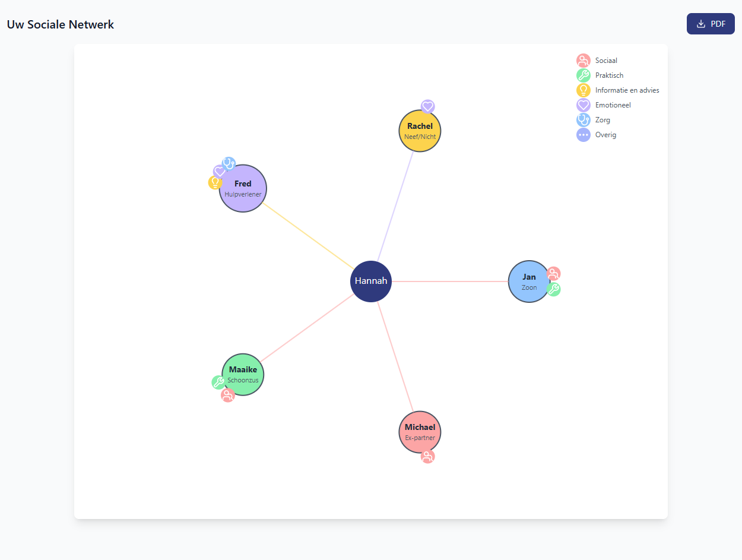Click the Michael Ex-partner node

pos(420,432)
